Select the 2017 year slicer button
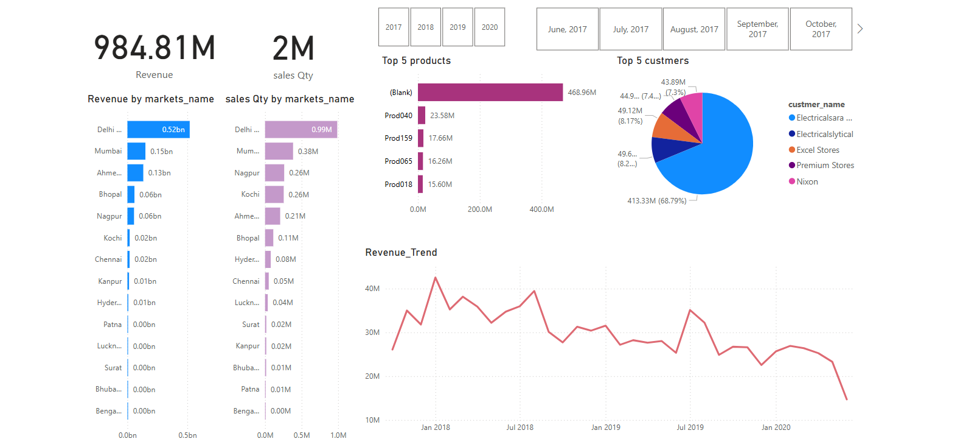Image resolution: width=980 pixels, height=447 pixels. point(394,27)
